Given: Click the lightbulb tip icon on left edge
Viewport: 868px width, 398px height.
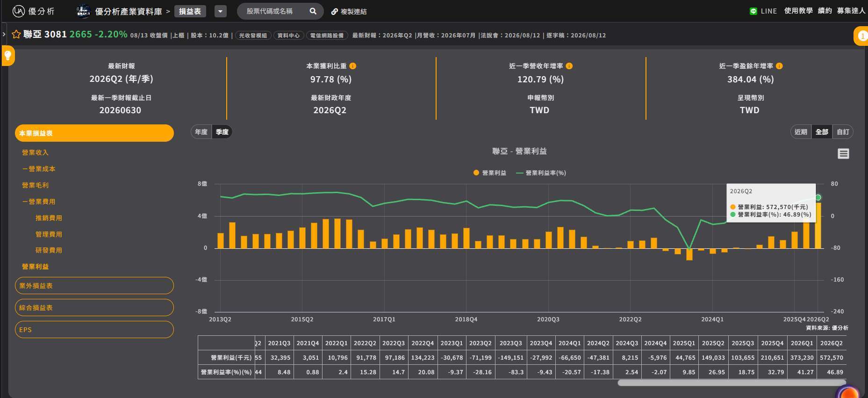Looking at the screenshot, I should click(8, 56).
